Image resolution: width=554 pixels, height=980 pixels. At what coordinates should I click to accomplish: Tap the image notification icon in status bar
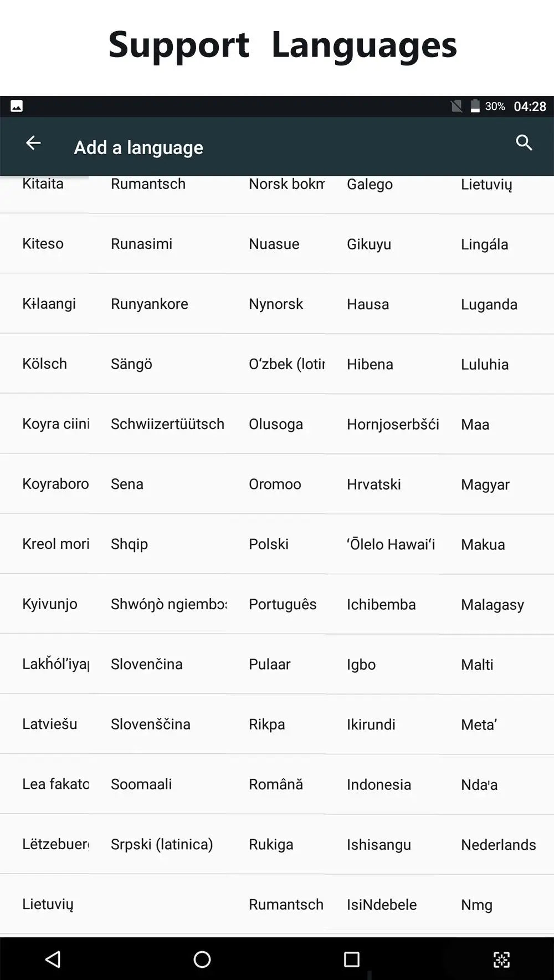point(17,106)
